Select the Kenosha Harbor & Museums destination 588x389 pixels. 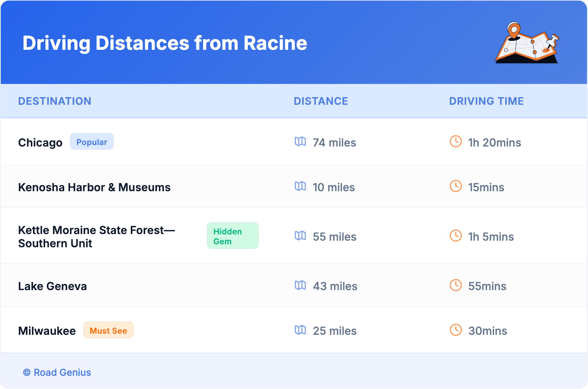coord(94,187)
